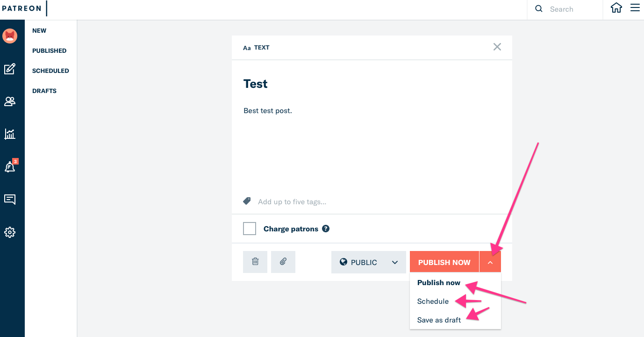Screen dimensions: 644x337
Task: Enable the Charge patrons checkbox
Action: coord(250,229)
